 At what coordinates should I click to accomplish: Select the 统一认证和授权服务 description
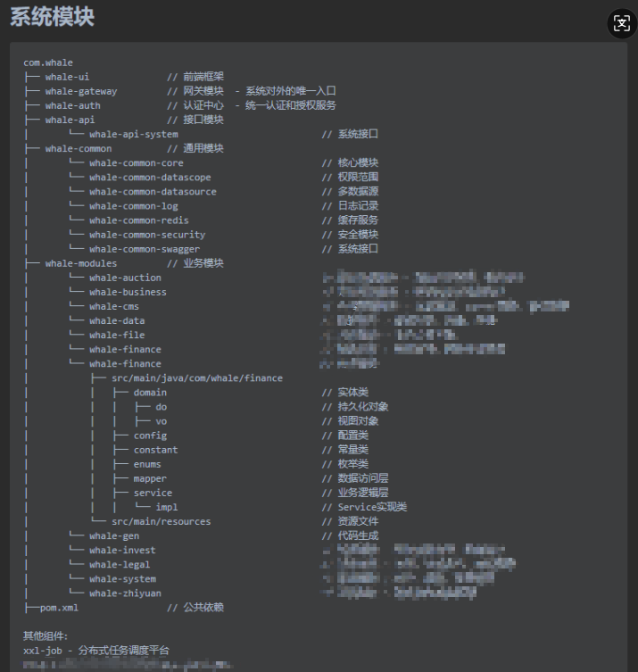291,105
